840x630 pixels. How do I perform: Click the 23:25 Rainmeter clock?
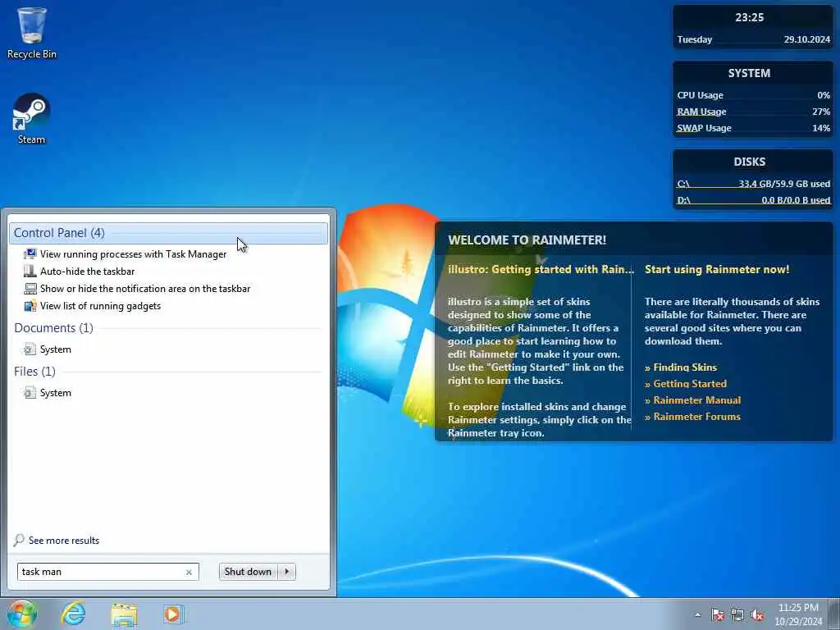[x=749, y=17]
